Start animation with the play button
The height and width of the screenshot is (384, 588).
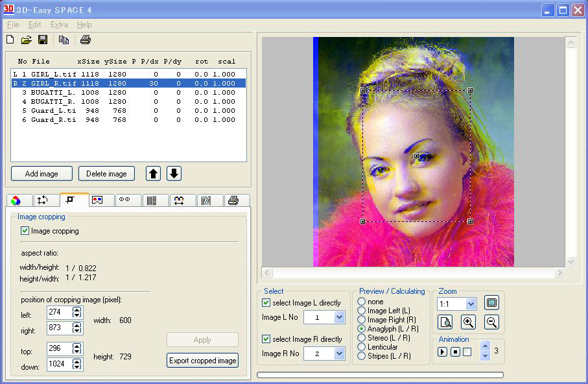(x=442, y=352)
